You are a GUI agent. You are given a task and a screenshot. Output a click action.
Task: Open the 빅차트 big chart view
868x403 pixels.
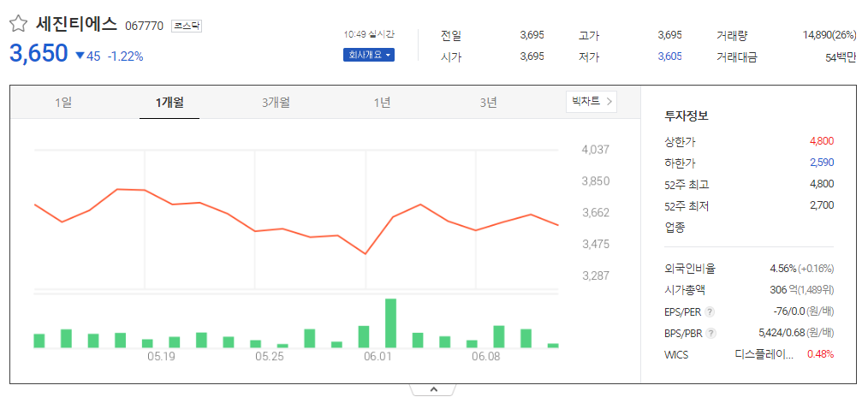tap(592, 101)
